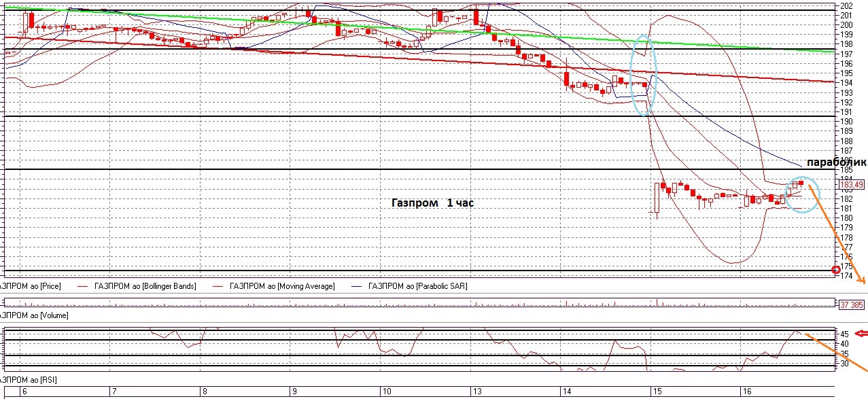This screenshot has width=868, height=399.
Task: Click the 179 level on price scale
Action: point(847,227)
